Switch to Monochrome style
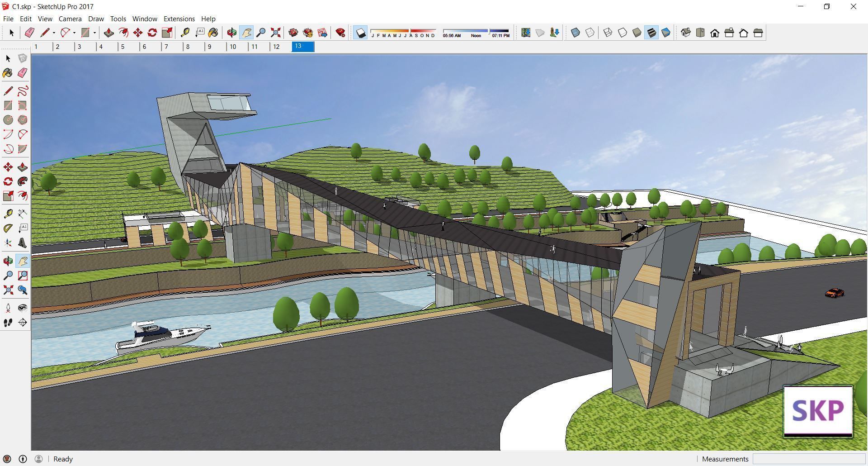This screenshot has height=466, width=868. [666, 33]
